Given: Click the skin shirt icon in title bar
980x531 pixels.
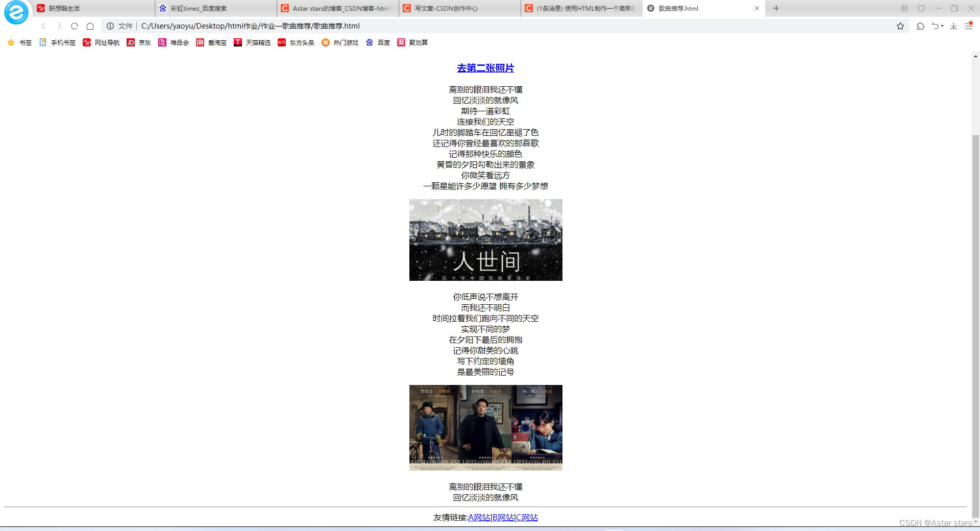Looking at the screenshot, I should (921, 8).
